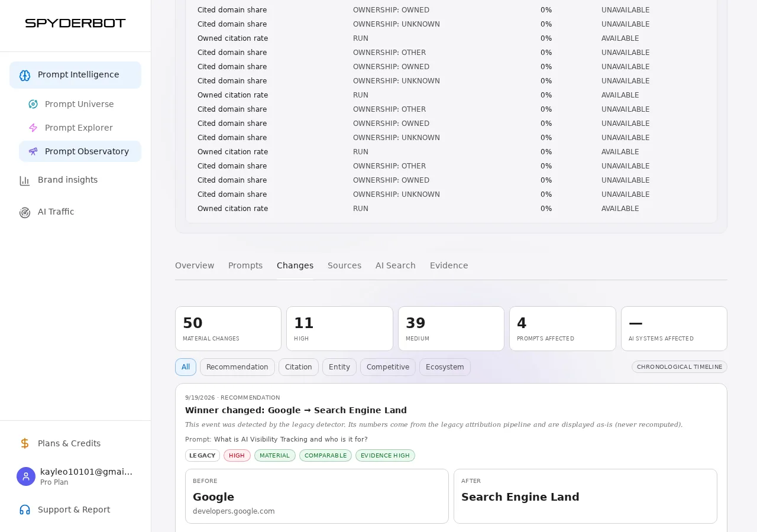Open the Overview tab
Image resolution: width=757 pixels, height=532 pixels.
coord(195,265)
